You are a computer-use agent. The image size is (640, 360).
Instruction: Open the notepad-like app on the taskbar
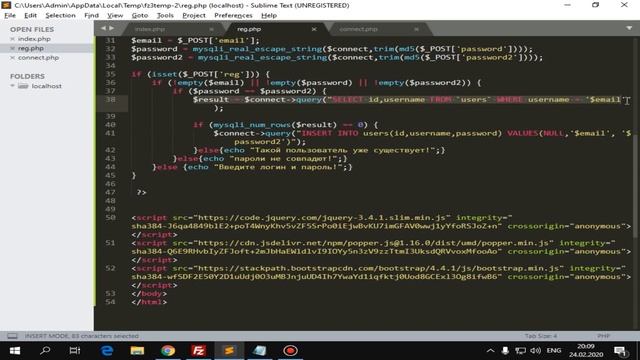[260, 351]
